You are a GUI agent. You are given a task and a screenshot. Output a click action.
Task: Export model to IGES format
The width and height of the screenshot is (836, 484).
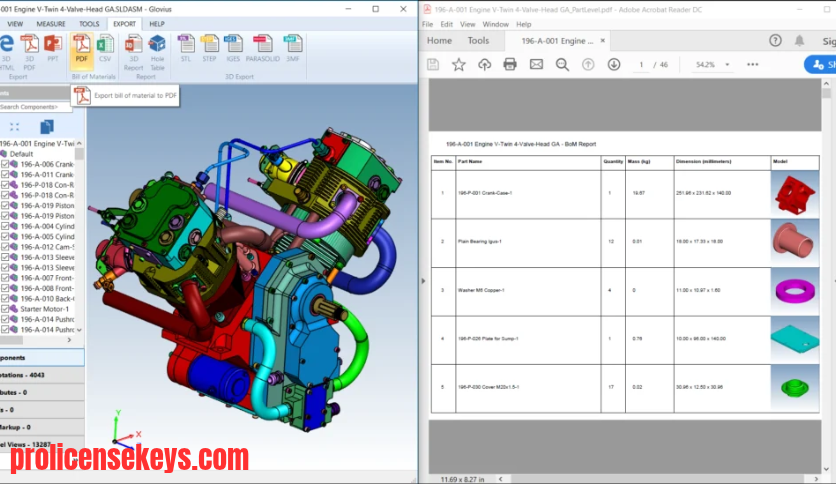tap(233, 49)
